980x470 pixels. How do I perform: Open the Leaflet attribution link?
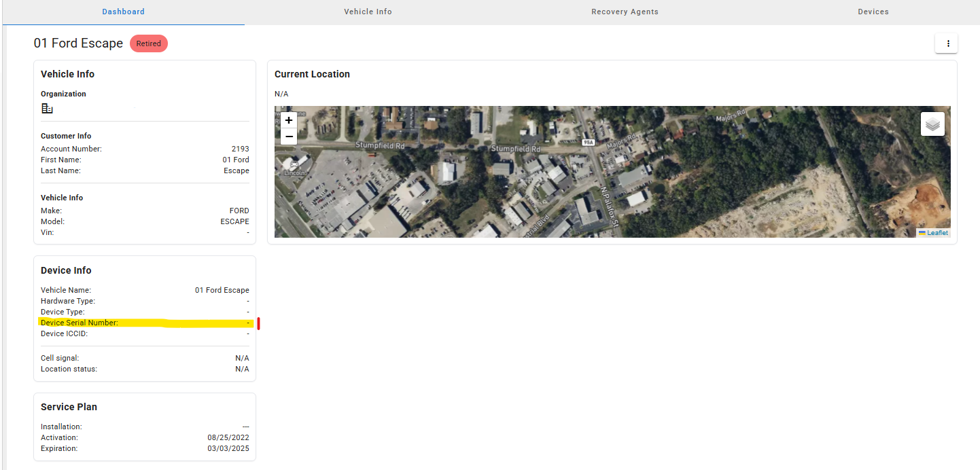[937, 233]
